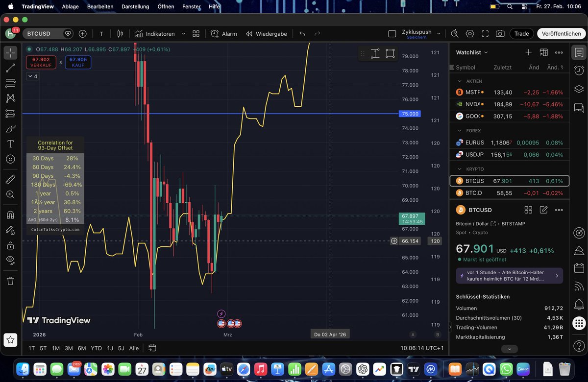Screen dimensions: 588x382
Task: Select the trend line drawing tool
Action: click(x=10, y=68)
